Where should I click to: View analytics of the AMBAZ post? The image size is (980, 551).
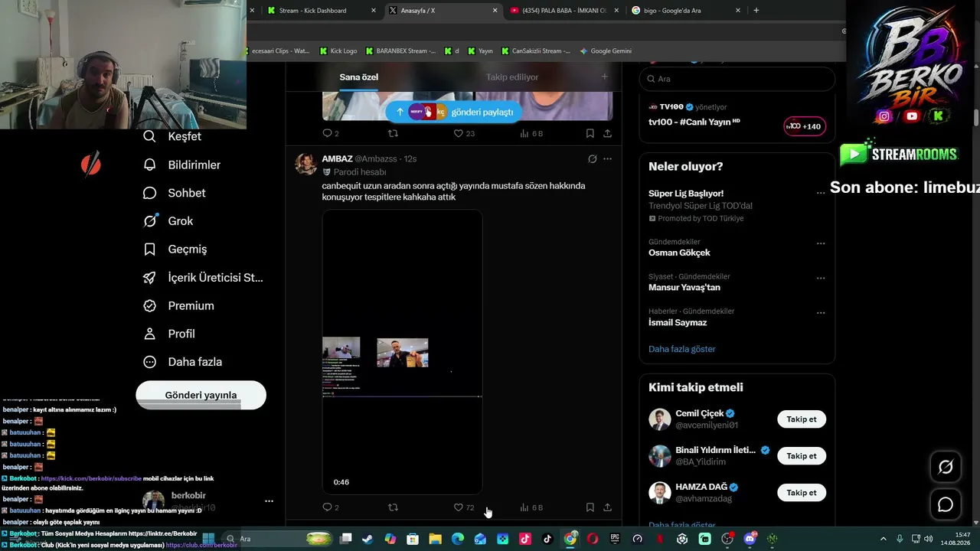[x=531, y=507]
